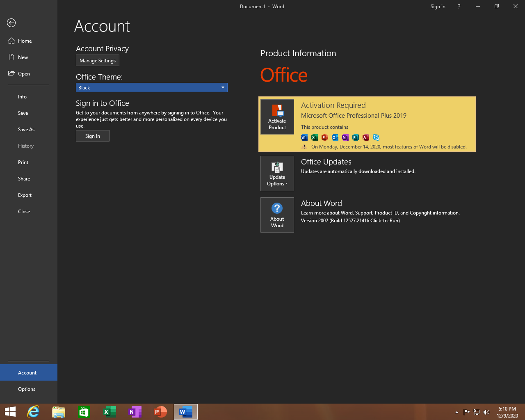Select New from the sidebar

[x=29, y=57]
